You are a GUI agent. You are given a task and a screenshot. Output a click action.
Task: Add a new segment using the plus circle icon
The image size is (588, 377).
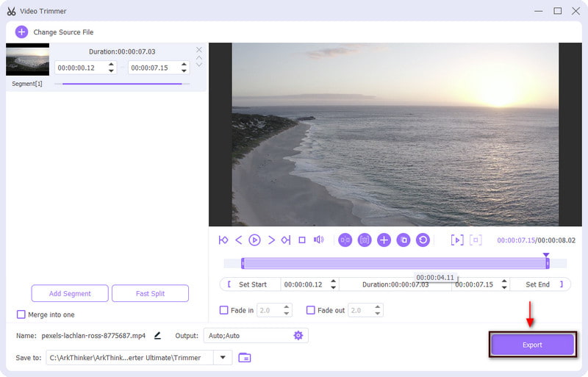pos(384,240)
